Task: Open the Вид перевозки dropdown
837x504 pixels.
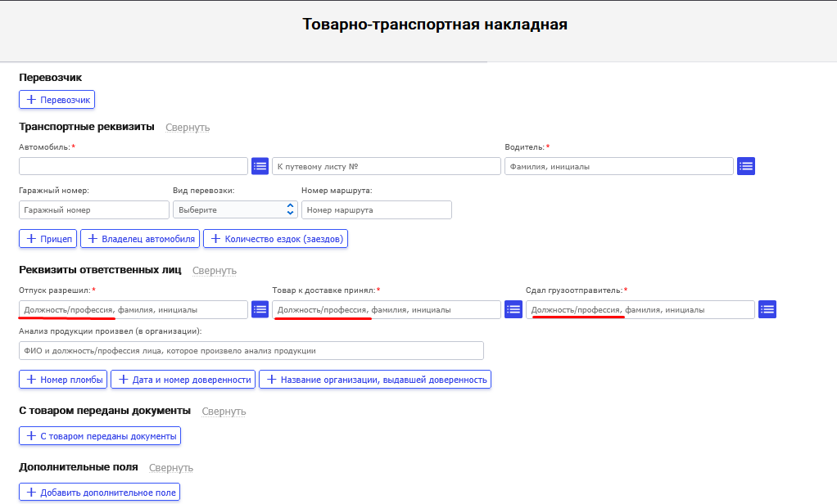Action: pos(234,209)
